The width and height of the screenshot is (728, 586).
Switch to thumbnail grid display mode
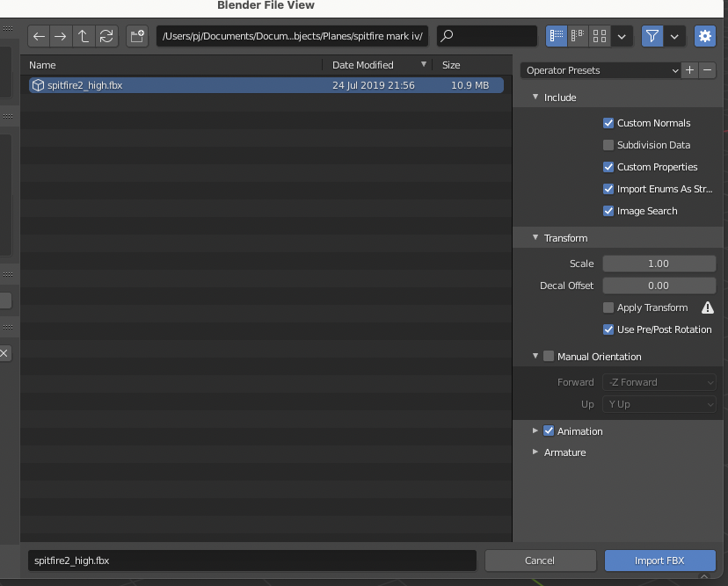tap(600, 36)
